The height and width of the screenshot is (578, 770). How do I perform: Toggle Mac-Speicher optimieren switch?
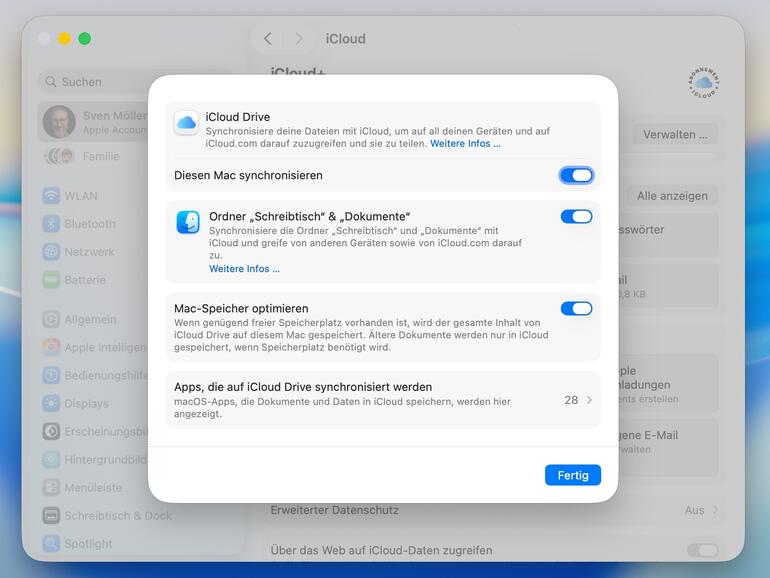tap(576, 308)
